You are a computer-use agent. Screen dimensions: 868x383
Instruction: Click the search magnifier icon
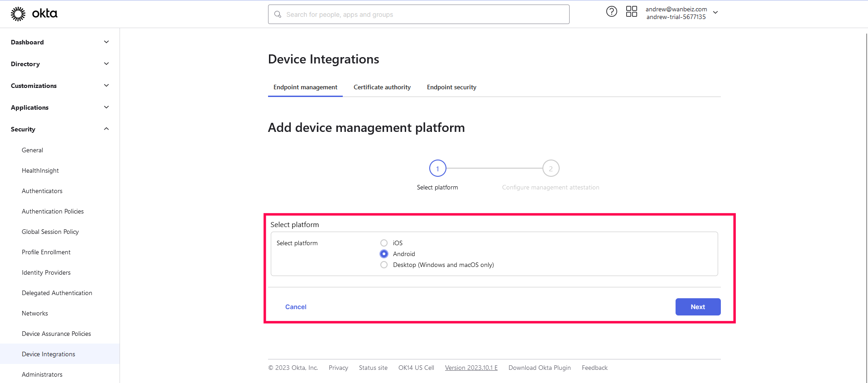pyautogui.click(x=278, y=15)
